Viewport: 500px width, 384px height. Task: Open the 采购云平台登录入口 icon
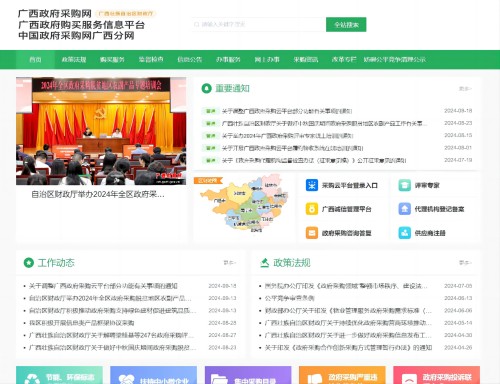pos(312,185)
